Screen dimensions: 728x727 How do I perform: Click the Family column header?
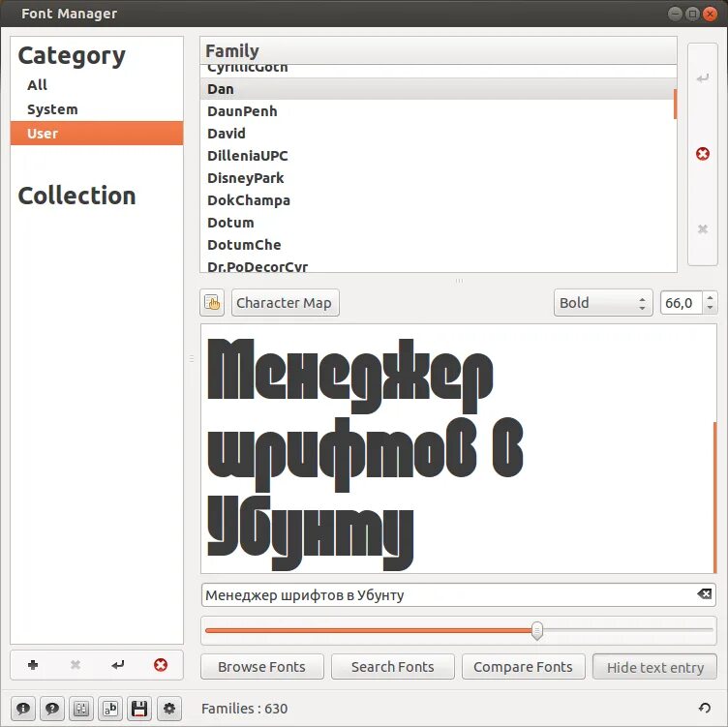click(x=439, y=50)
